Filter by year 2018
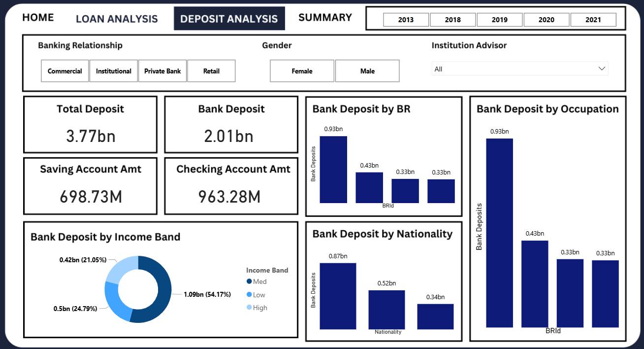Screen dimensions: 644x349 pos(452,20)
